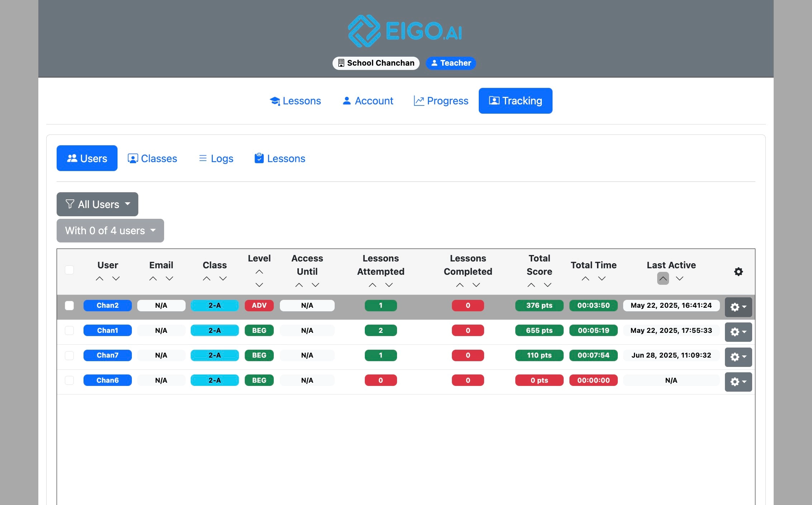Click the Chan7 user badge

click(108, 355)
